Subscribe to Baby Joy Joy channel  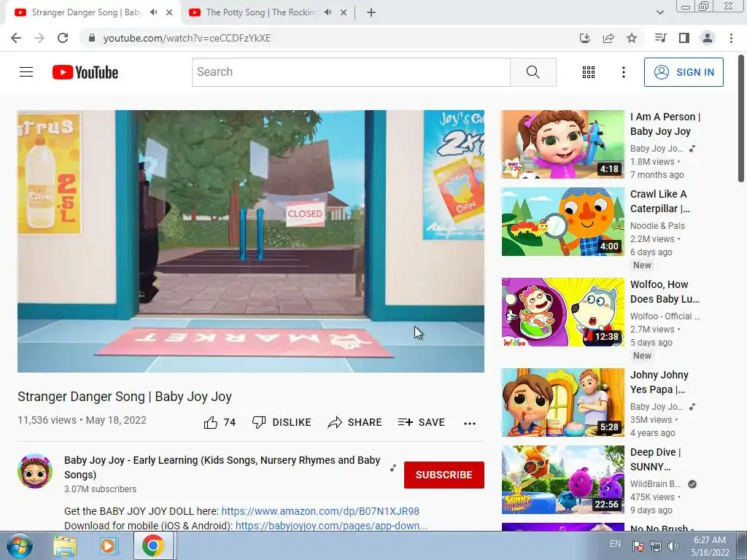coord(444,475)
